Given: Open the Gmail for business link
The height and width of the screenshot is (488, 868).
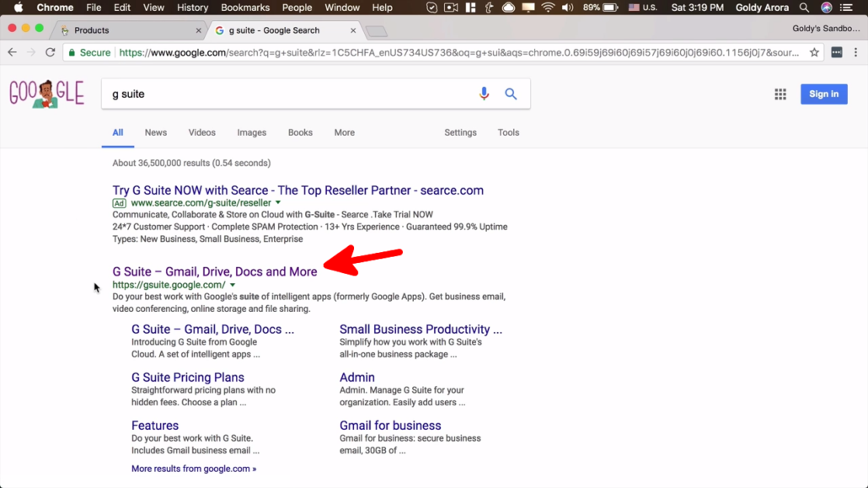Looking at the screenshot, I should tap(390, 426).
